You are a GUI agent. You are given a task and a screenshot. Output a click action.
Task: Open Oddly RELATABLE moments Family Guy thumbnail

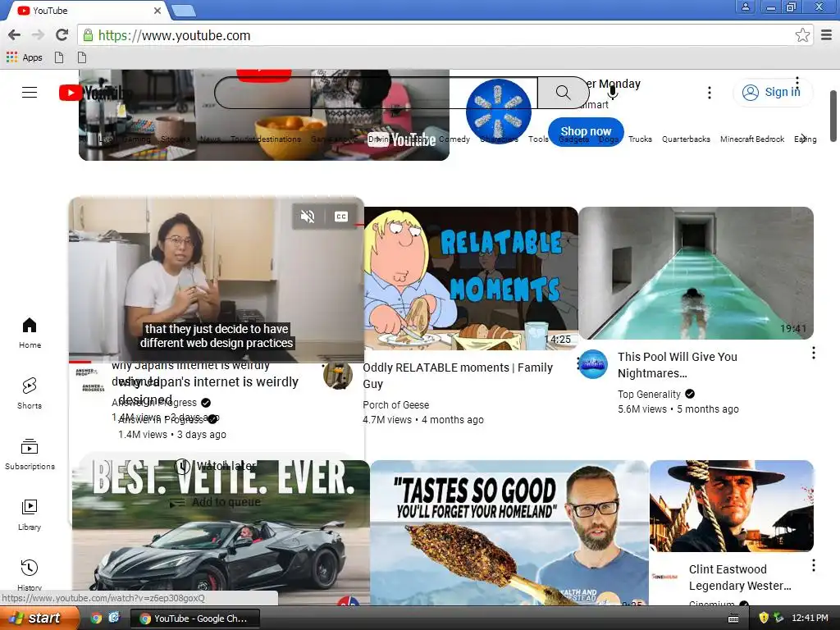click(471, 279)
